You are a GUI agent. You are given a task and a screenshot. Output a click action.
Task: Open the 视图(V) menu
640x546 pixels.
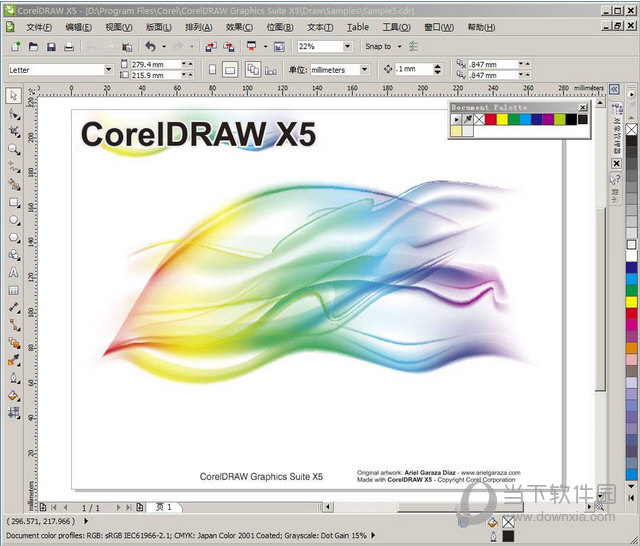[119, 27]
